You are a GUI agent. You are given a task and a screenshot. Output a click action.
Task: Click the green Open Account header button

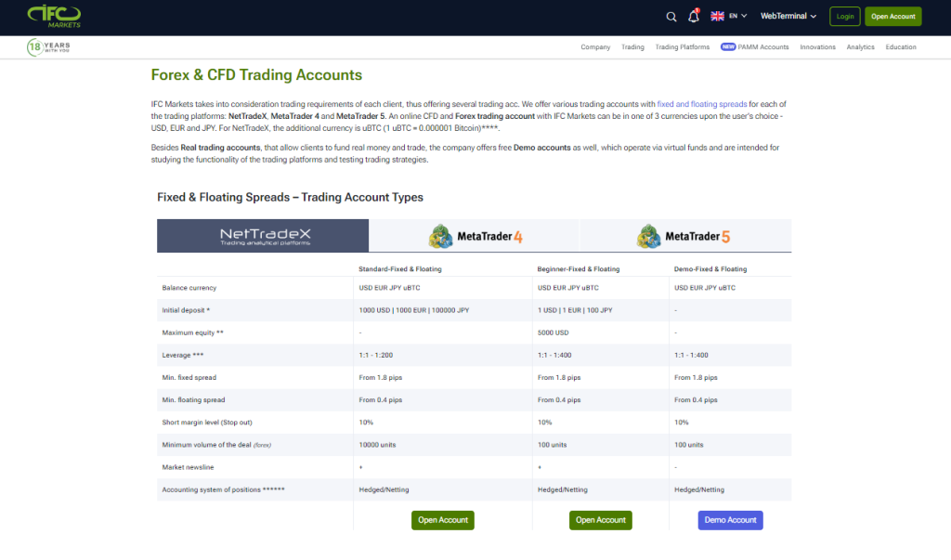(892, 16)
